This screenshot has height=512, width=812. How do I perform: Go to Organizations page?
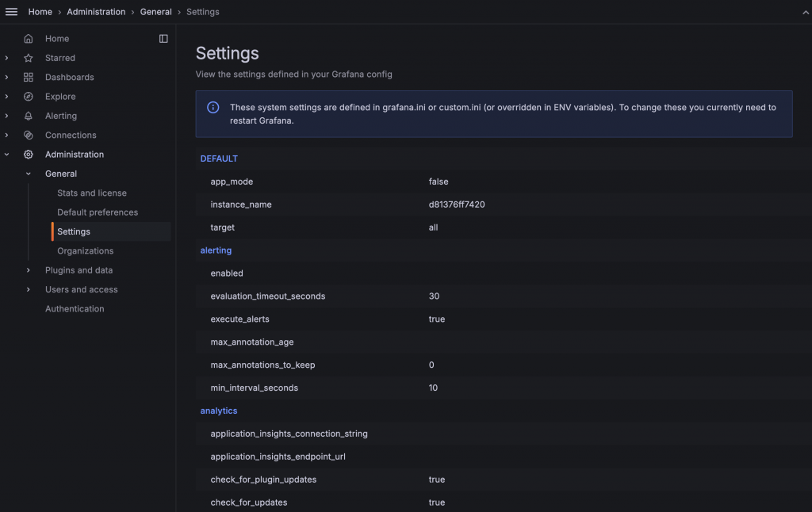point(85,251)
